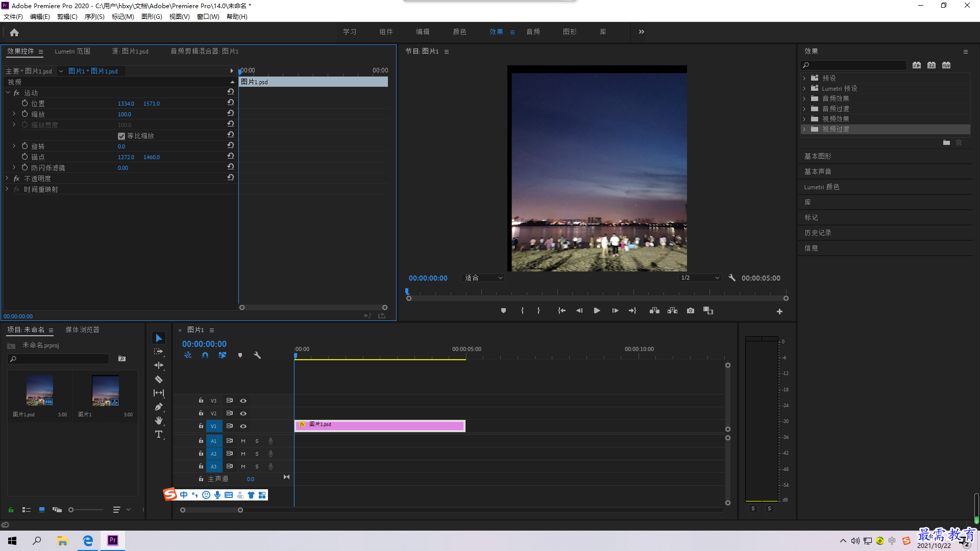Add a marker in Program monitor
The width and height of the screenshot is (980, 551).
[503, 311]
